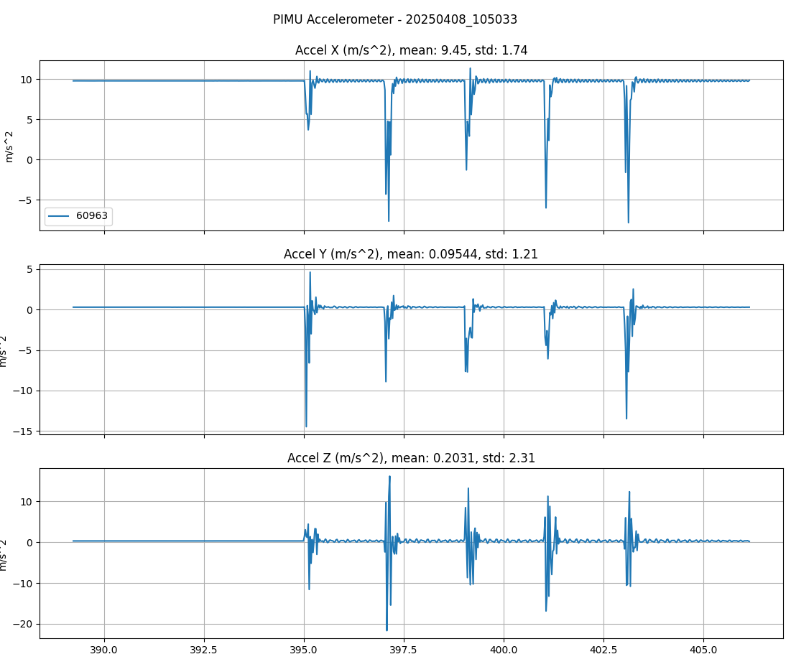
Task: Click the lowest Accel Z spike near 397
Action: [387, 630]
